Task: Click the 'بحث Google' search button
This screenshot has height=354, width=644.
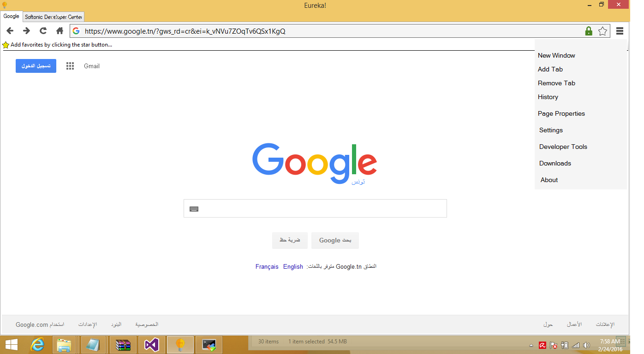Action: click(335, 240)
